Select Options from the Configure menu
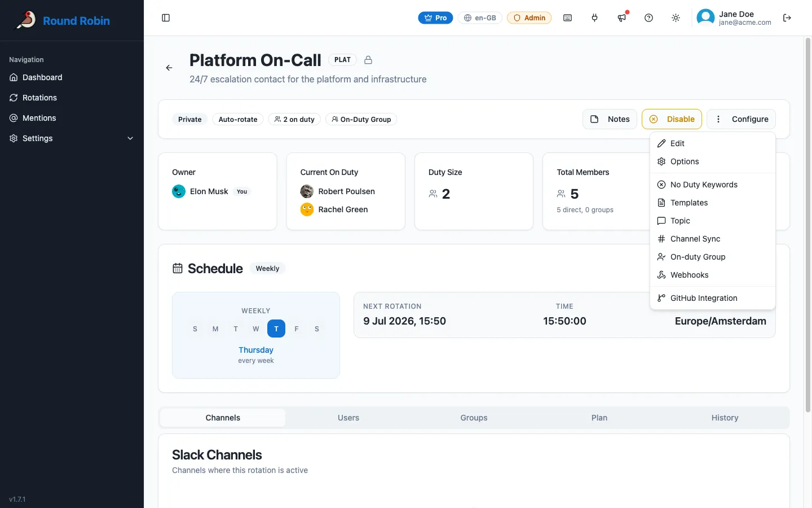The width and height of the screenshot is (812, 508). coord(713,161)
